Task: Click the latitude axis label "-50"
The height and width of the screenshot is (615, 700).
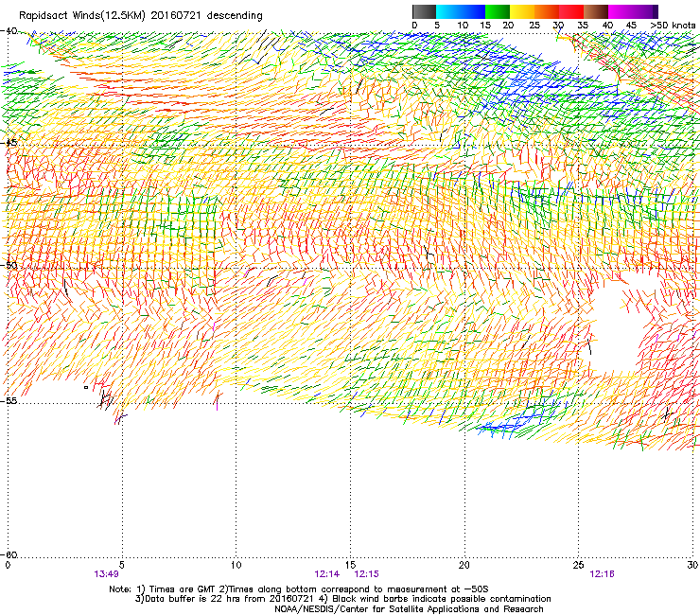Action: pos(9,265)
